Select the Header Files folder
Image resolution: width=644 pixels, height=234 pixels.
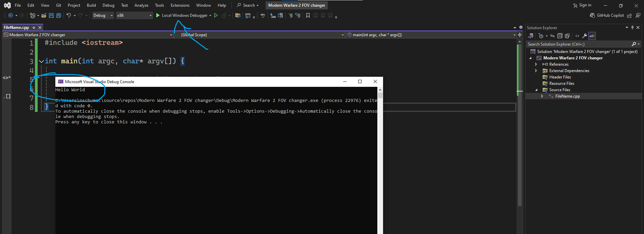[x=560, y=77]
